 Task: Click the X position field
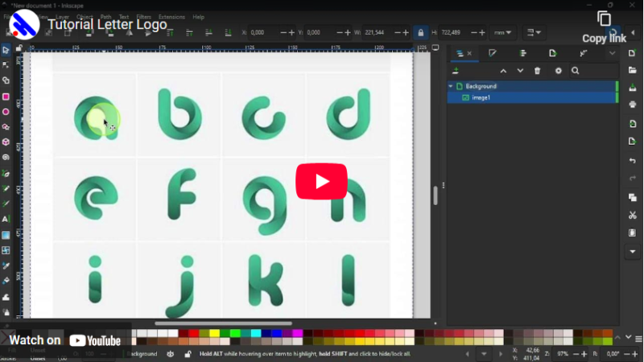click(x=262, y=32)
